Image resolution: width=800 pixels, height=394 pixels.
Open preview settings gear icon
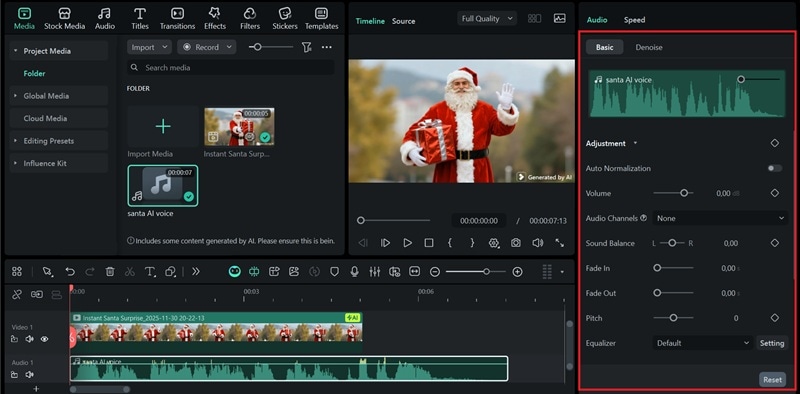click(x=494, y=243)
